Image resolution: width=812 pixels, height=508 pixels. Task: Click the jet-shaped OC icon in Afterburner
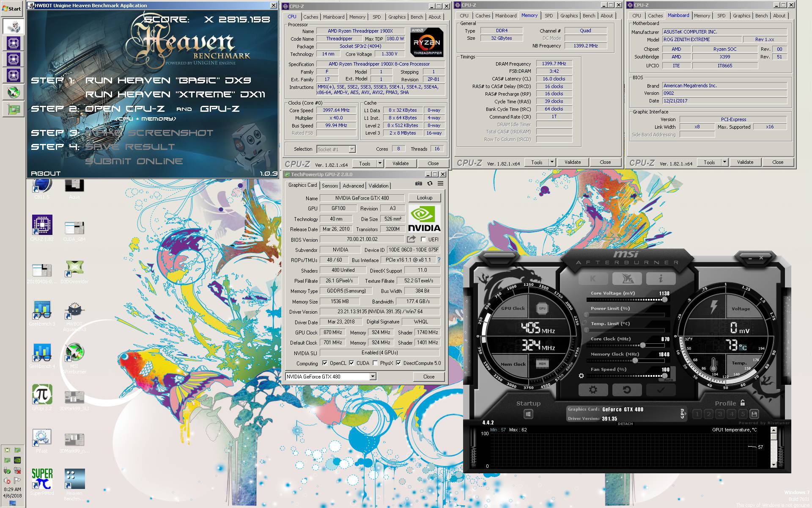[627, 278]
